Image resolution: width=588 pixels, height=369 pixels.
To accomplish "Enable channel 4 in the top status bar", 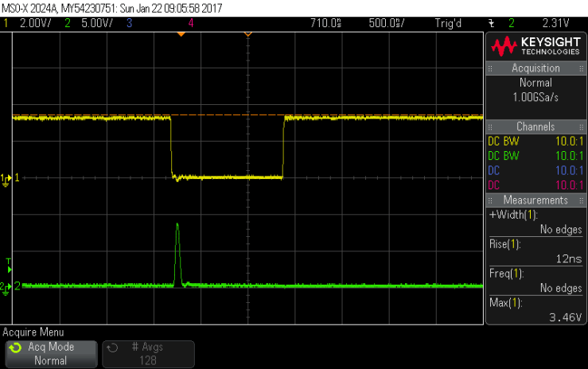I will click(x=191, y=22).
